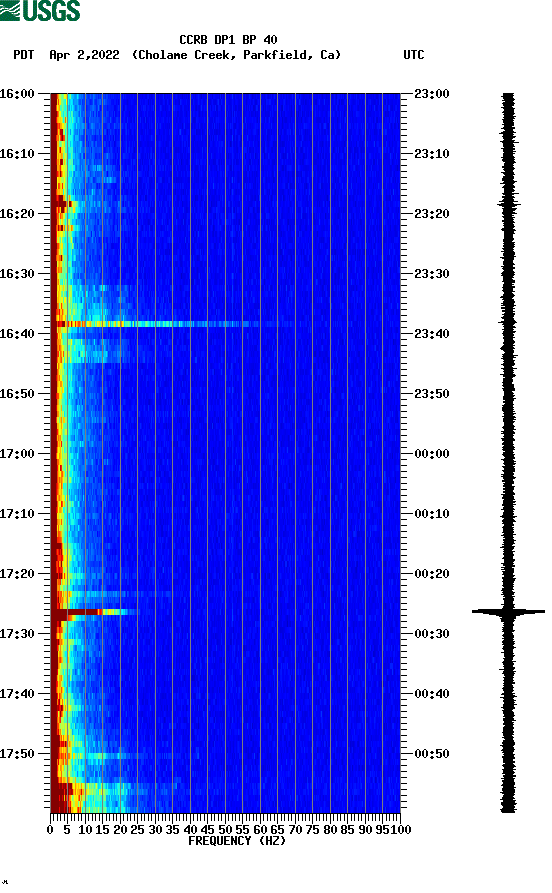Click '(Cholame Creek, Parkfield, Ca)' location text
The width and height of the screenshot is (552, 893).
(x=236, y=55)
